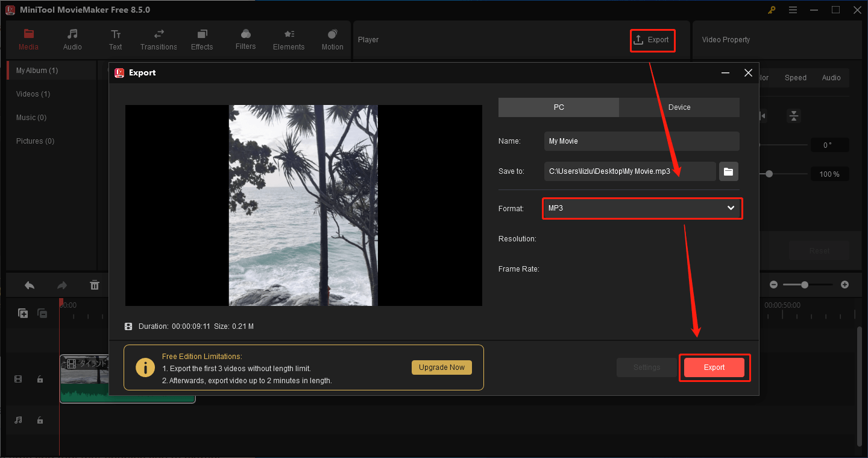
Task: Open the Filters panel
Action: coord(245,39)
